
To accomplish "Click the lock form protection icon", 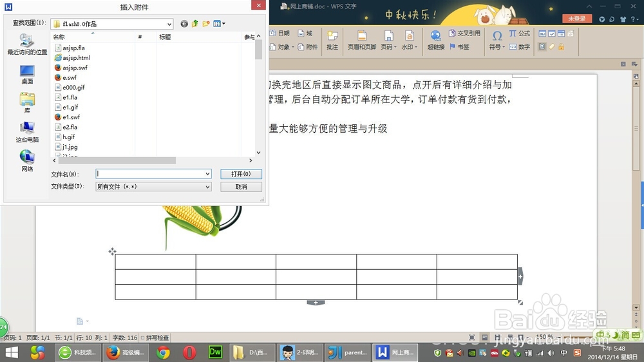I will coord(561,47).
